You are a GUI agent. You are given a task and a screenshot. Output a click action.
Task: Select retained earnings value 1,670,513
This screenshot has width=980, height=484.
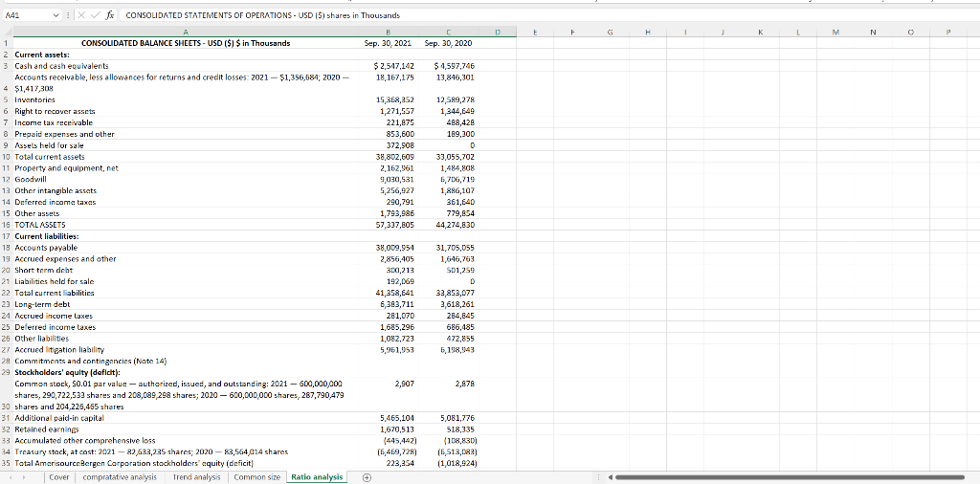pos(389,429)
